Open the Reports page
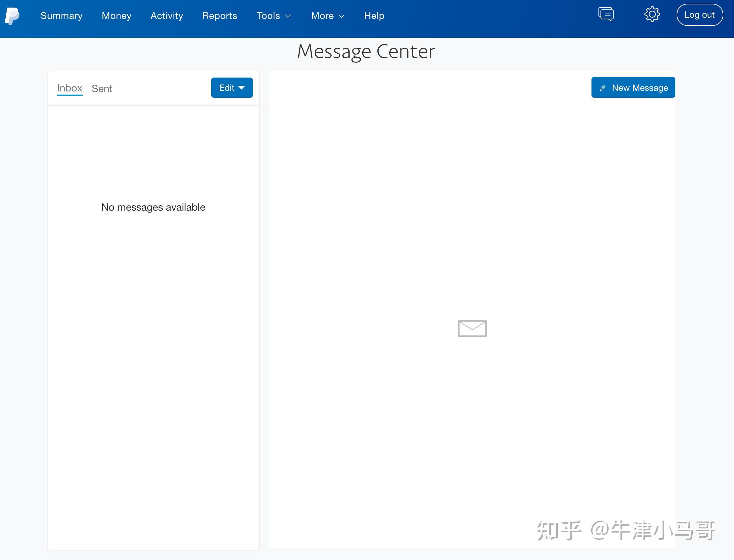The image size is (734, 560). pyautogui.click(x=219, y=15)
